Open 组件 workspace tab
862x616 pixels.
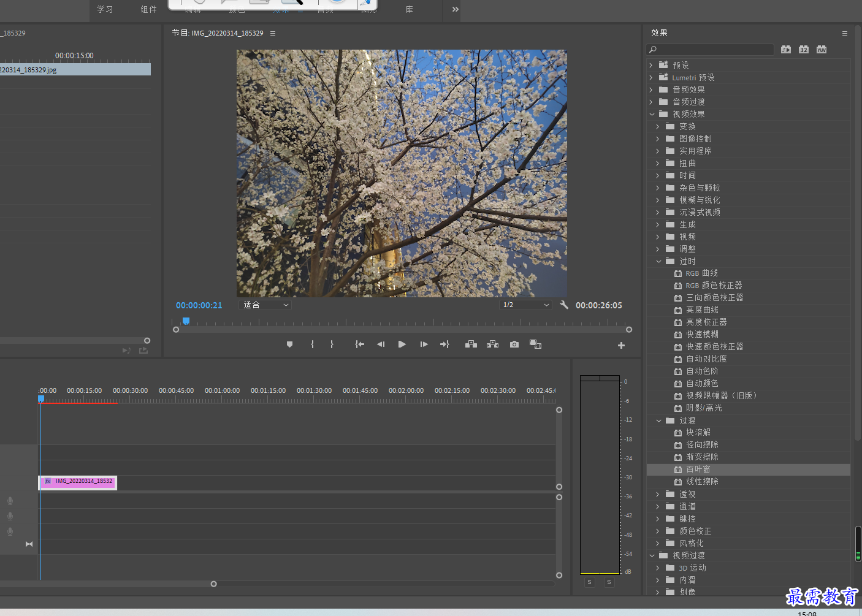(149, 9)
